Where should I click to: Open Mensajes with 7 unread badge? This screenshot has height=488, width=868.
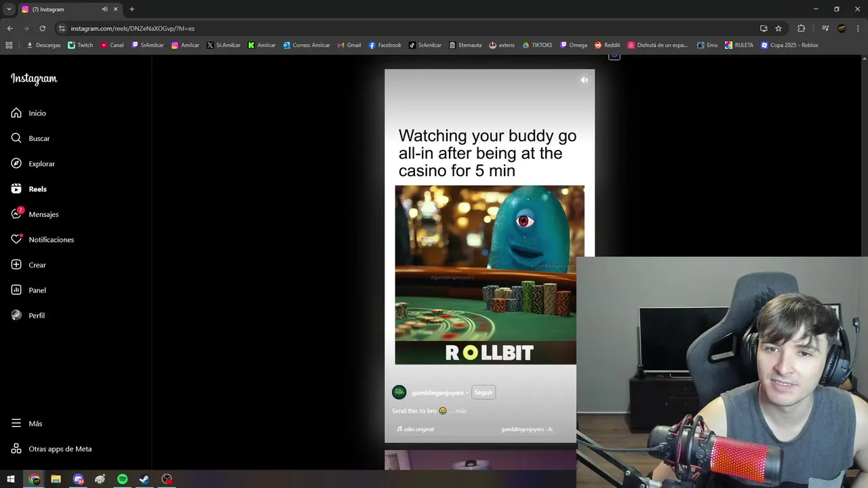coord(35,214)
